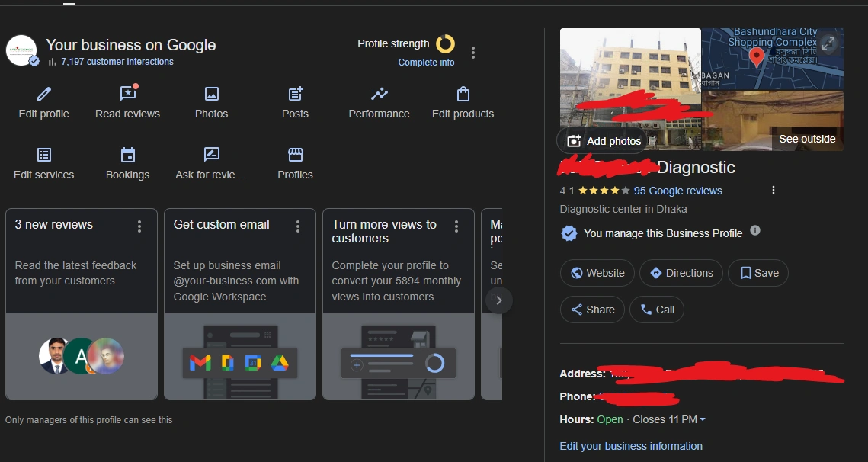Click the red map location pin
The image size is (868, 462).
[756, 57]
